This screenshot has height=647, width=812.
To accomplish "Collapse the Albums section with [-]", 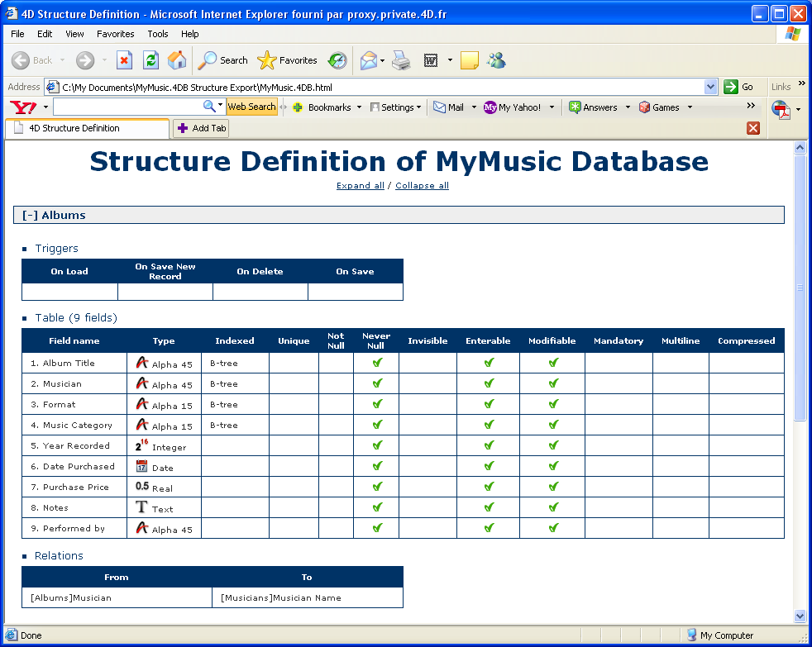I will pos(30,215).
